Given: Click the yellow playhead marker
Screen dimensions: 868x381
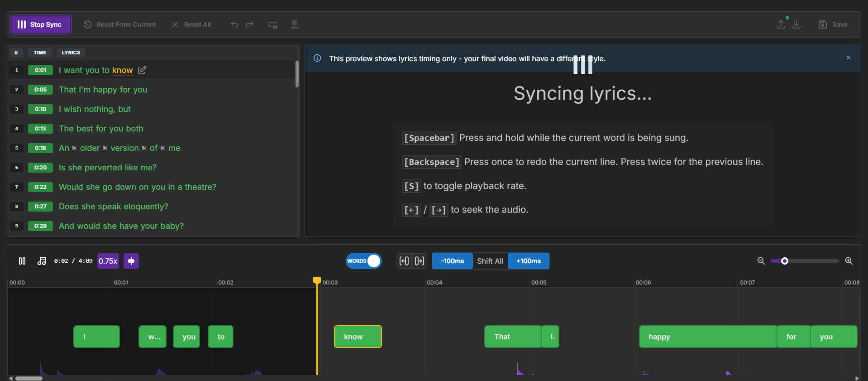Looking at the screenshot, I should (317, 281).
